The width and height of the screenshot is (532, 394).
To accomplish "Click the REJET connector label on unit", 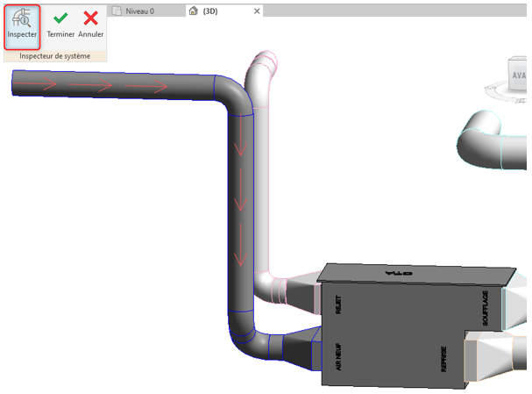I will pos(338,304).
